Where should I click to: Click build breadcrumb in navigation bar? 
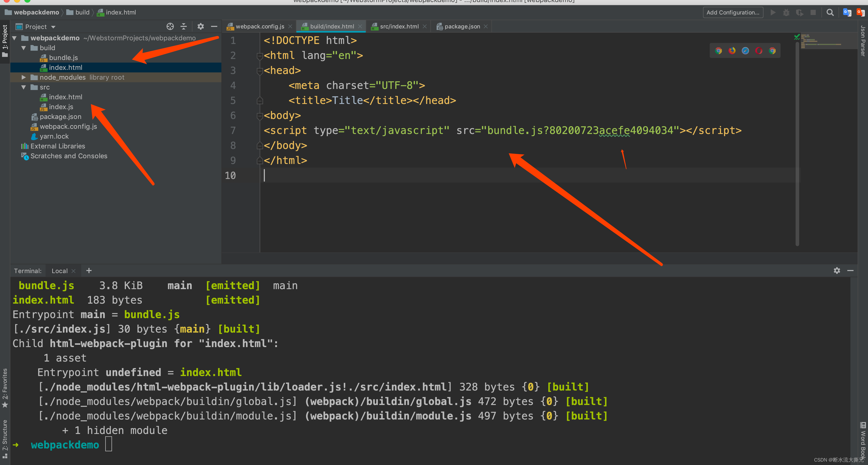(x=78, y=12)
